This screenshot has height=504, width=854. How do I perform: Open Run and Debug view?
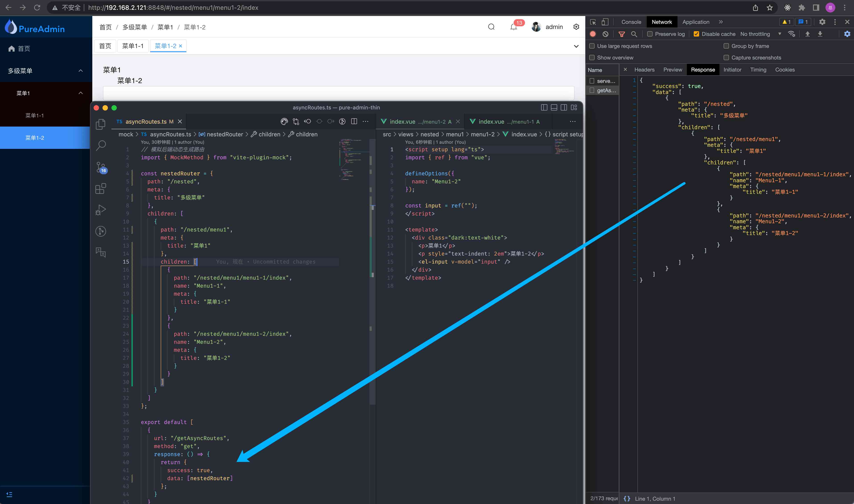101,210
